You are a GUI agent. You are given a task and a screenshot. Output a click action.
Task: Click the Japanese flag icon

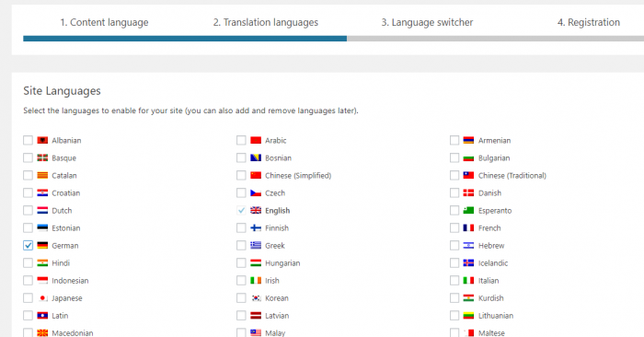42,298
